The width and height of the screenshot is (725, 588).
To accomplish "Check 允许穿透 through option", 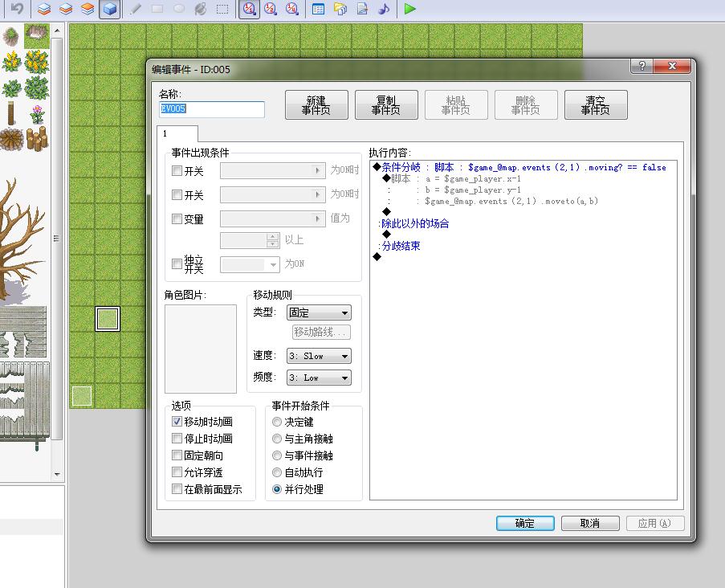I will point(177,472).
